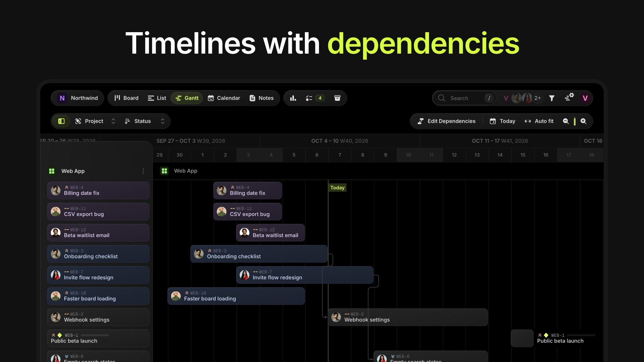Screen dimensions: 644x362
Task: Zoom in the timeline
Action: click(x=584, y=121)
